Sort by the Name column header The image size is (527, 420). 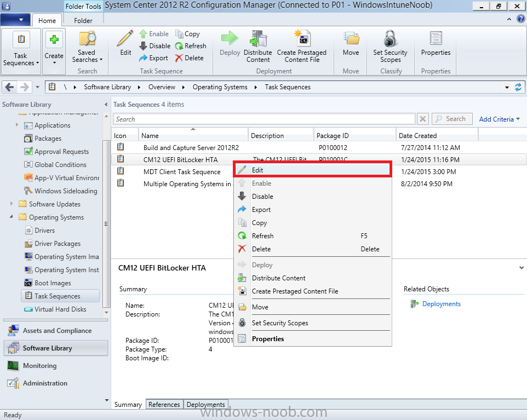point(193,135)
